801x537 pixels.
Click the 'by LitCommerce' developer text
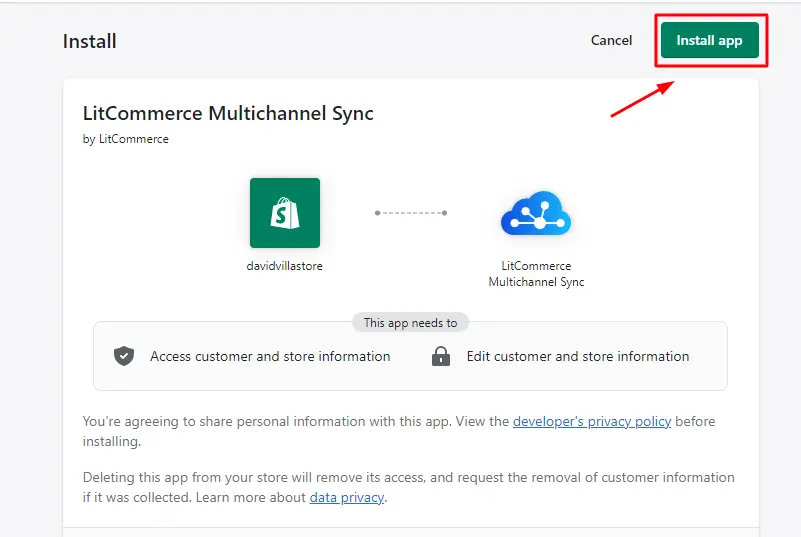pyautogui.click(x=126, y=139)
